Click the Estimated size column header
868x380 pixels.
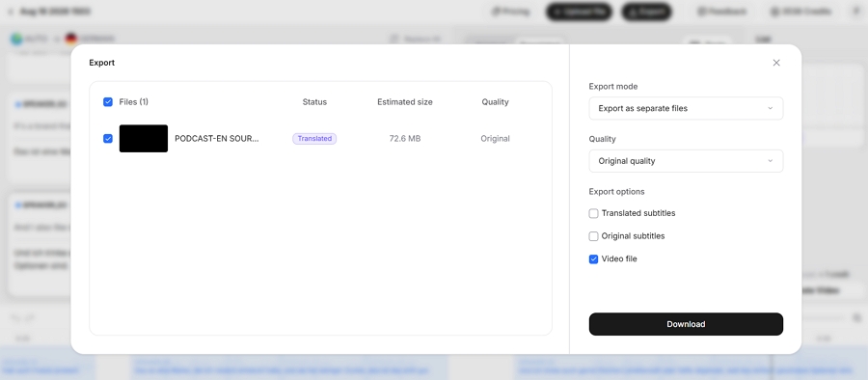click(x=405, y=102)
